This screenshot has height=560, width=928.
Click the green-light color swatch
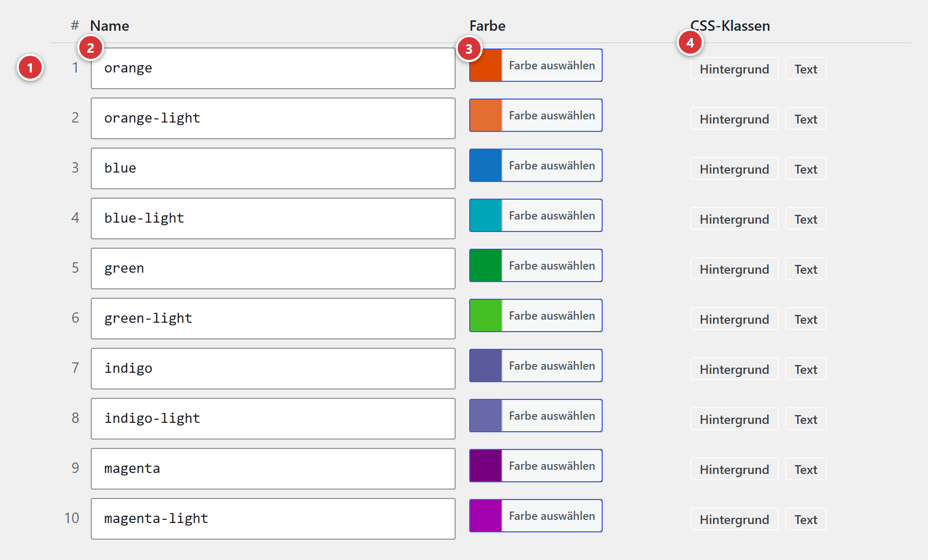pyautogui.click(x=486, y=315)
